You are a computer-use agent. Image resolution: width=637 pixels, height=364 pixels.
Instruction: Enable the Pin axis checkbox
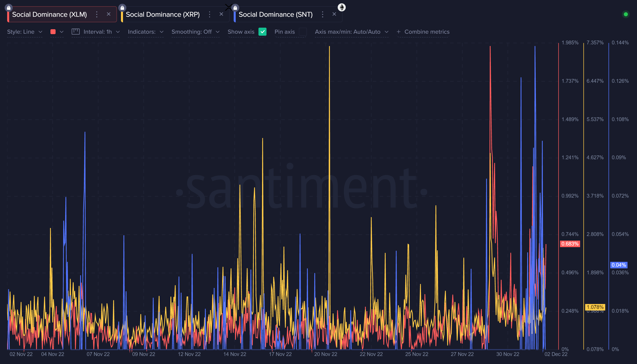(303, 32)
